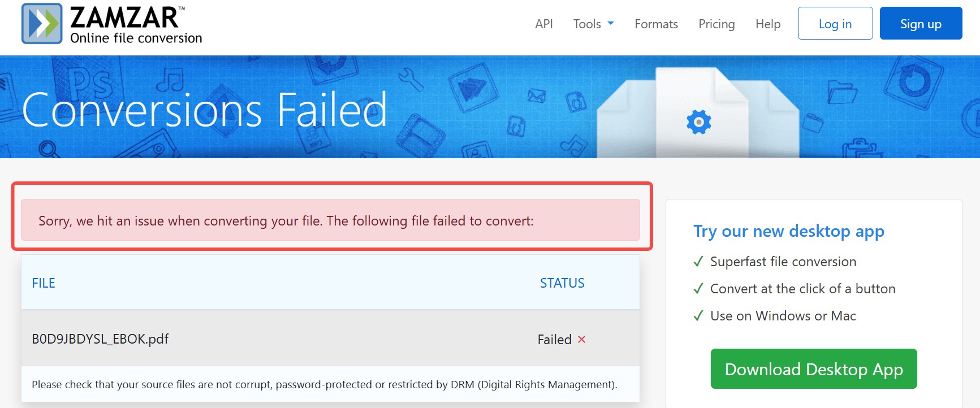Click the green checkmark beside Superfast file conversion
This screenshot has width=980, height=408.
pos(698,262)
